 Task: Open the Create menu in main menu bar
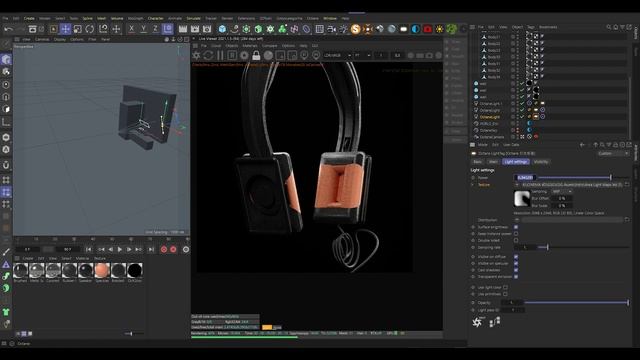pyautogui.click(x=29, y=18)
